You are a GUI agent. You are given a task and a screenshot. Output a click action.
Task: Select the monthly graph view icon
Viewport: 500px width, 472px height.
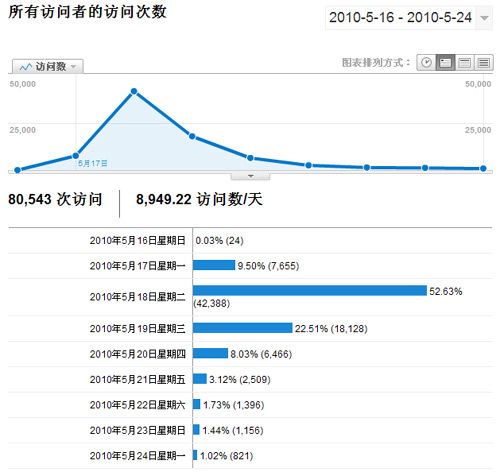click(484, 62)
